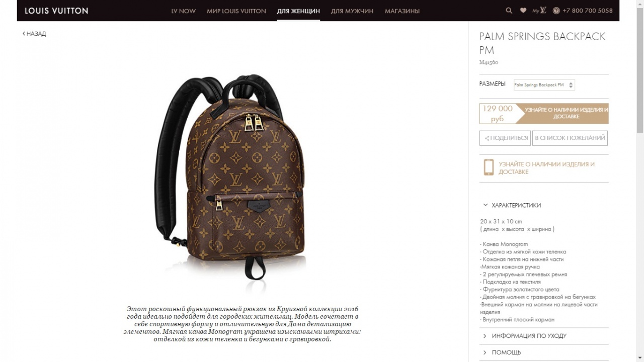Click the Louis Vuitton logo
The image size is (644, 362).
click(56, 11)
